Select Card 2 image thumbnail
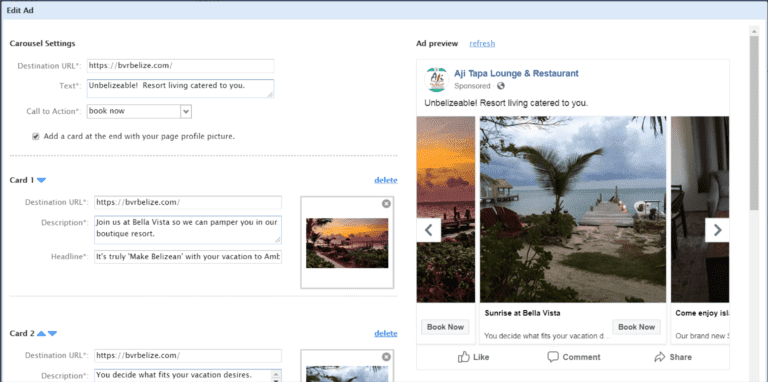The width and height of the screenshot is (768, 382). (x=347, y=374)
